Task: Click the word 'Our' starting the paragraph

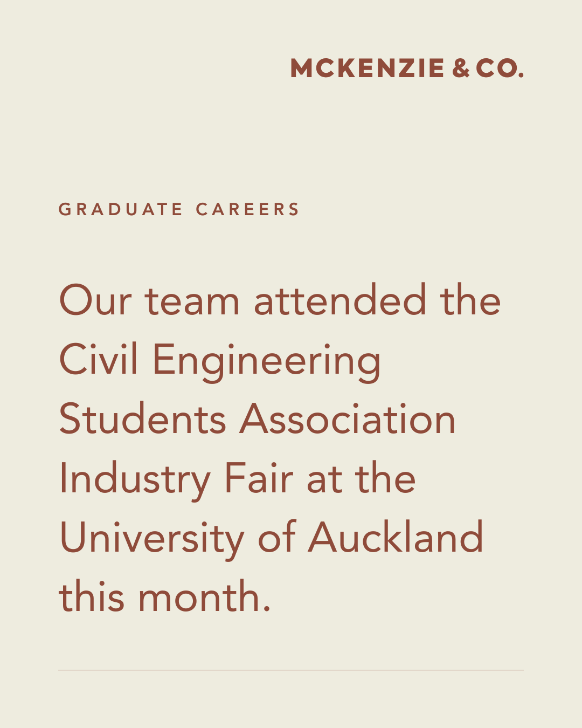Action: 95,300
